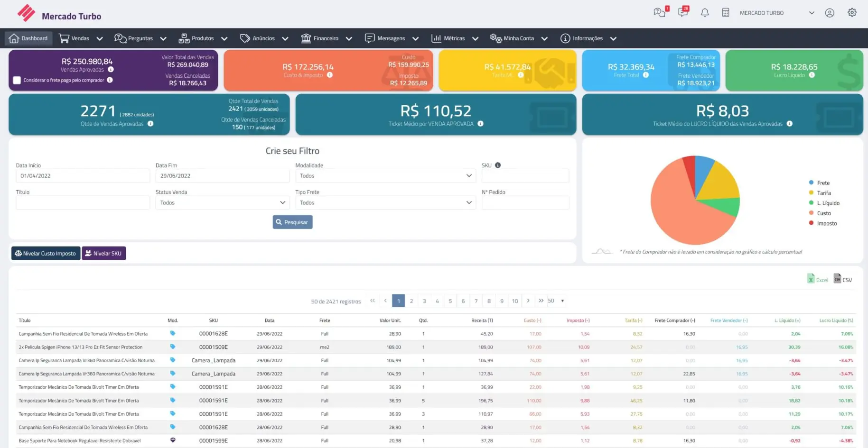The width and height of the screenshot is (868, 448).
Task: Show info icon for Ticket Médio do LUCRO LÍQUIDO
Action: [x=790, y=124]
